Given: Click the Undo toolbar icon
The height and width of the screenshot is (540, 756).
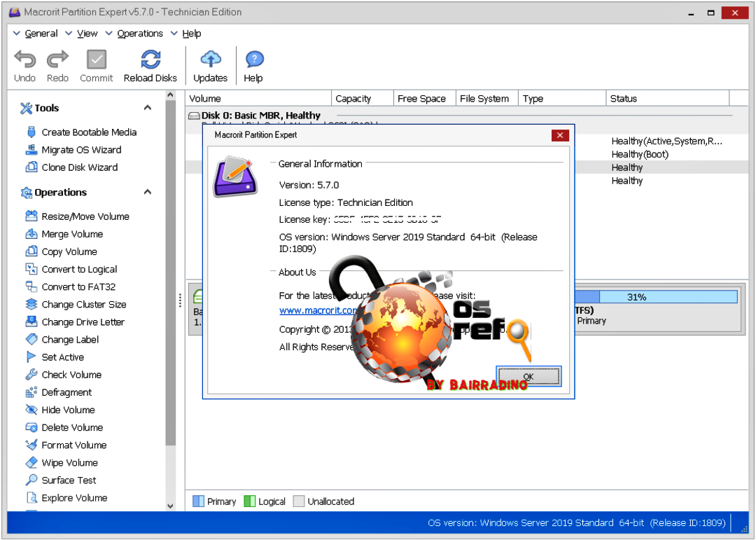Looking at the screenshot, I should point(24,60).
